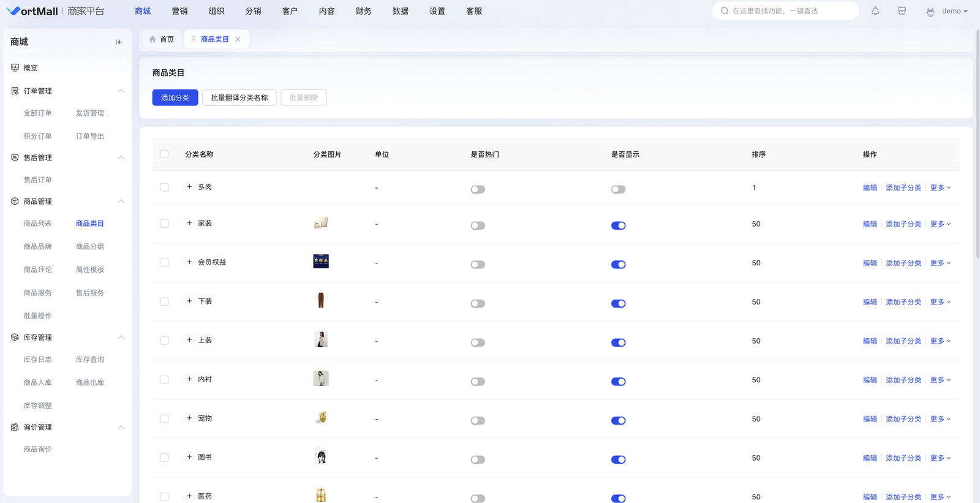
Task: Enable 是否热门 switch for 家装
Action: point(478,225)
